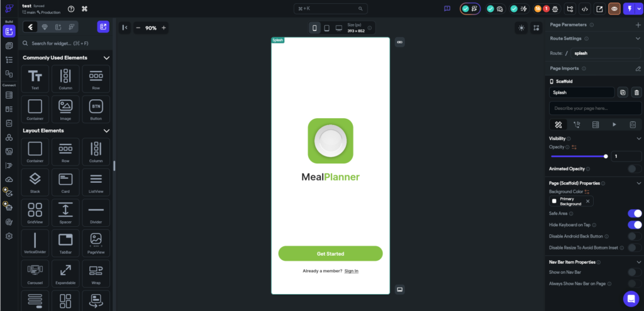This screenshot has height=311, width=644.
Task: Turn off Hide Keyboard on Tap
Action: [x=635, y=225]
